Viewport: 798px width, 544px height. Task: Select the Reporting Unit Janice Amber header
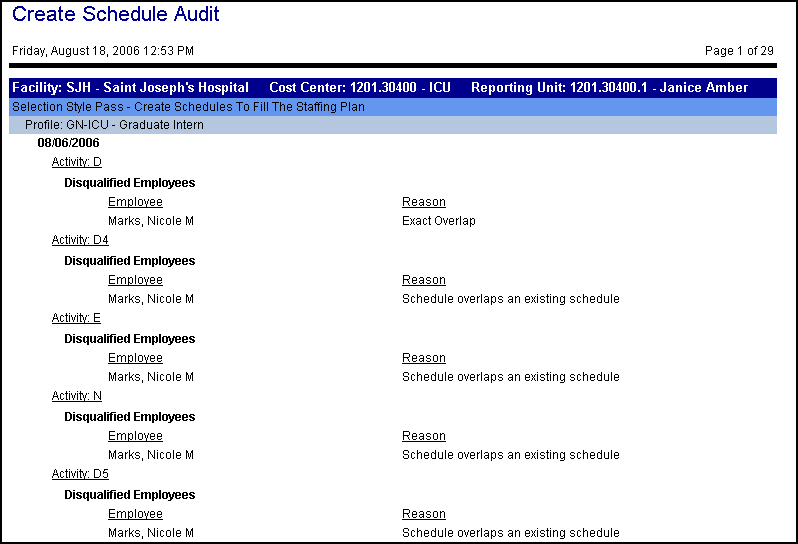tap(609, 88)
